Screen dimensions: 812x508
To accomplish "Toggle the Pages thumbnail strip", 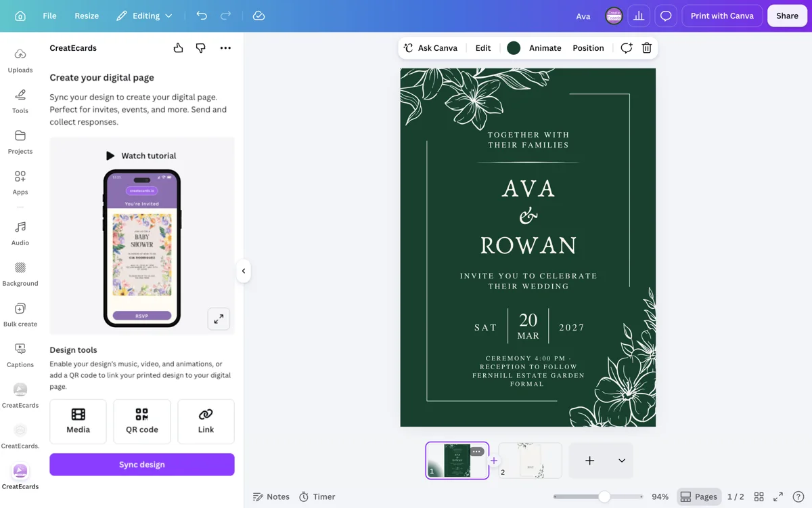I will 699,496.
